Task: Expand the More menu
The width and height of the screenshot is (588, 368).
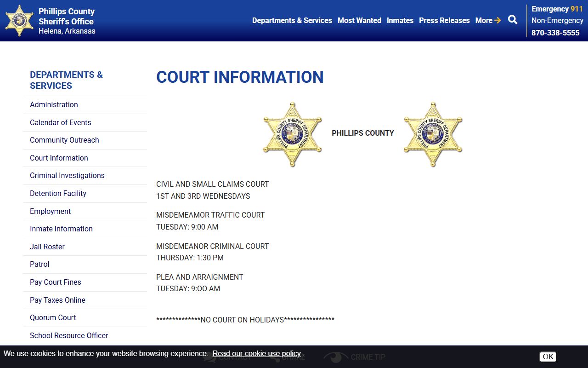Action: (488, 20)
